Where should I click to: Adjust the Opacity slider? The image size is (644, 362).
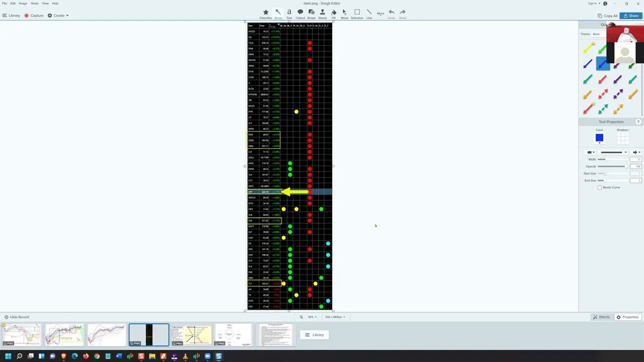612,166
